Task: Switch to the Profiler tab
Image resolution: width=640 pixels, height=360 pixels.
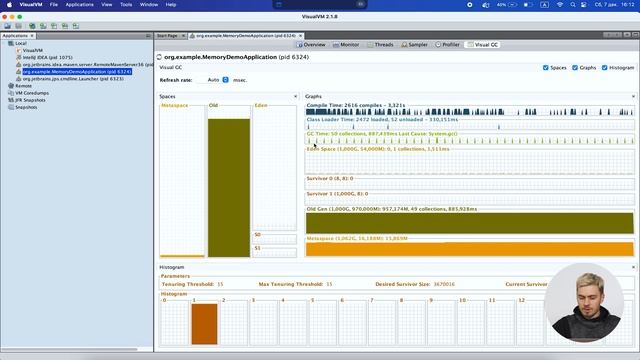Action: point(447,45)
